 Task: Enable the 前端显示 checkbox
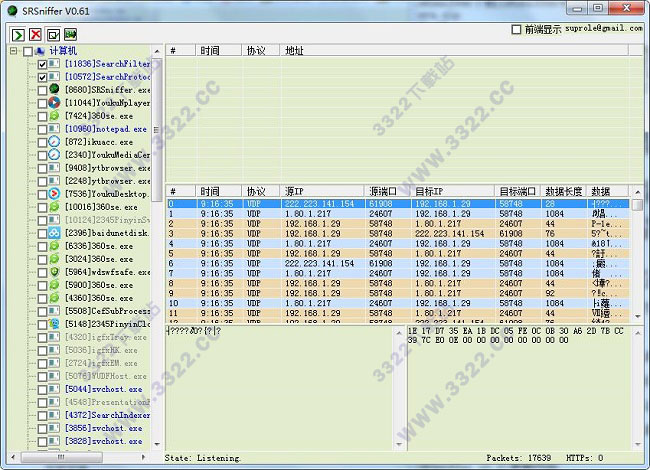coord(516,29)
